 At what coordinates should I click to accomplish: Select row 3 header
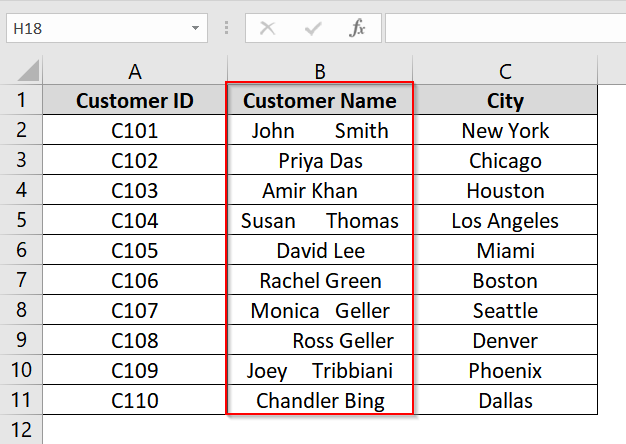(21, 160)
